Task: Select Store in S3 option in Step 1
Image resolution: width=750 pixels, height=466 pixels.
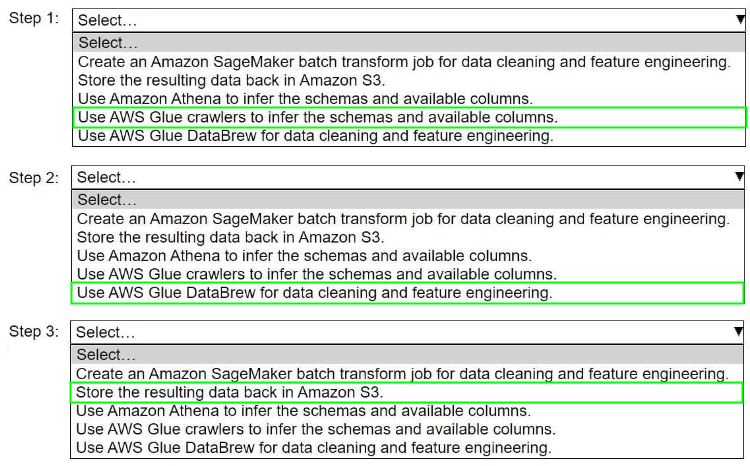Action: click(230, 80)
